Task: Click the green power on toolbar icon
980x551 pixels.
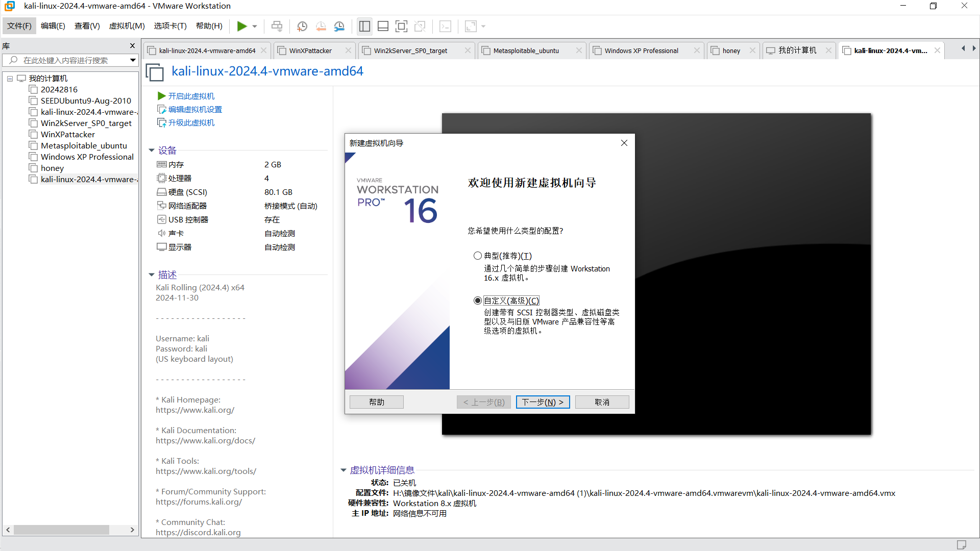Action: 241,26
